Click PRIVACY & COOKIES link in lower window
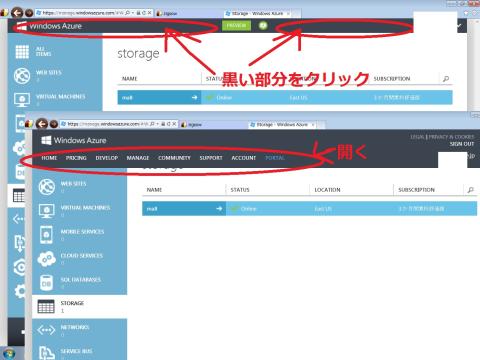Screen dimensions: 480x360 tap(451, 137)
